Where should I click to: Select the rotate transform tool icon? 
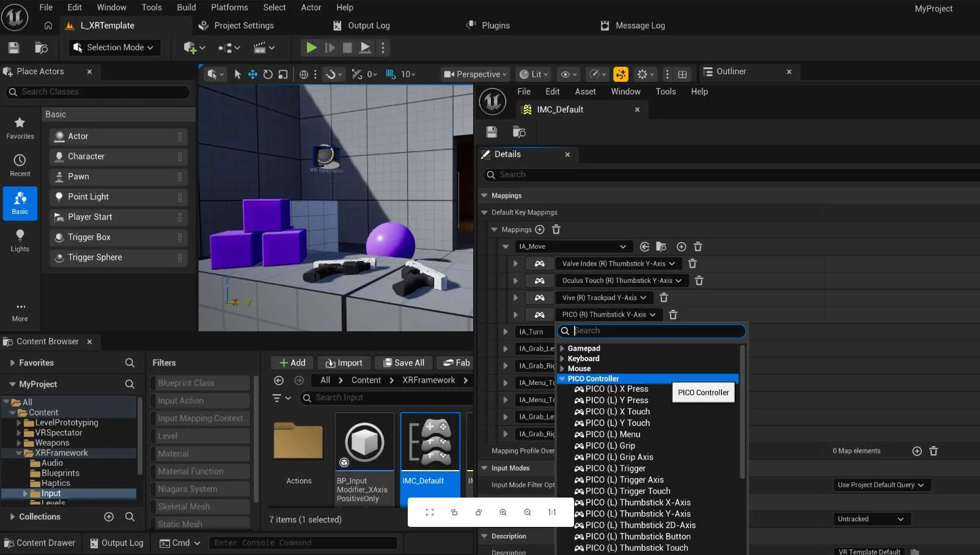[268, 74]
